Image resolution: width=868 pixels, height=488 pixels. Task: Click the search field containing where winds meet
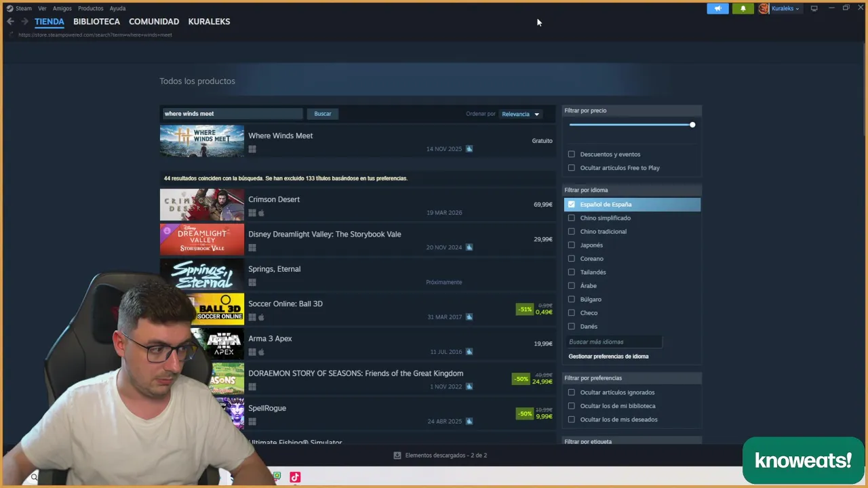coord(232,114)
